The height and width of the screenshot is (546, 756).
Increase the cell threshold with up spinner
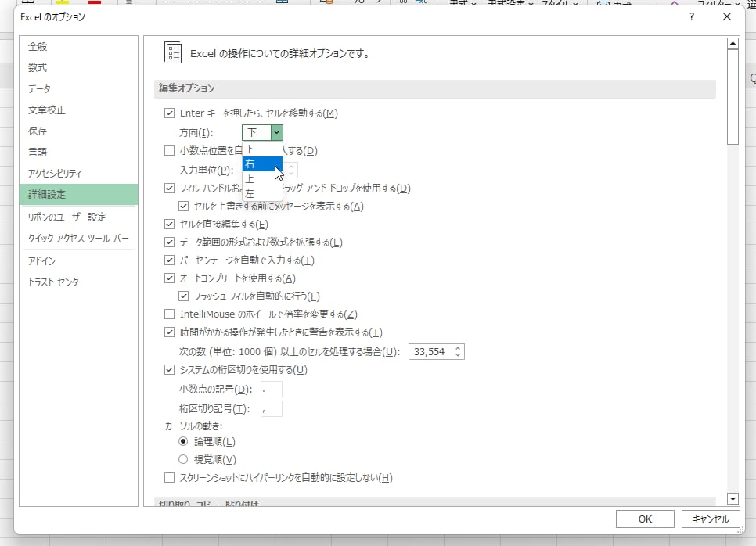pyautogui.click(x=458, y=348)
